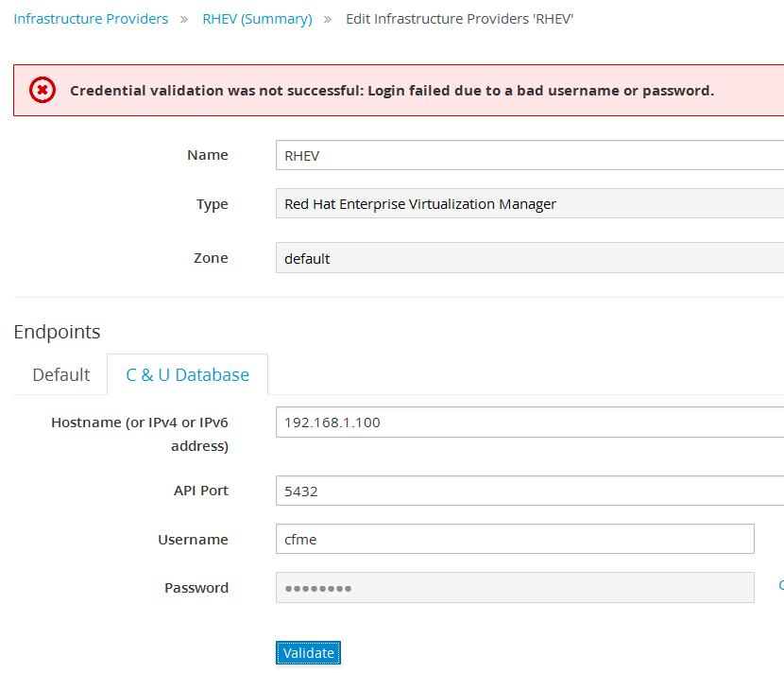Focus the Name field containing RHEV
This screenshot has height=673, width=784.
(529, 156)
